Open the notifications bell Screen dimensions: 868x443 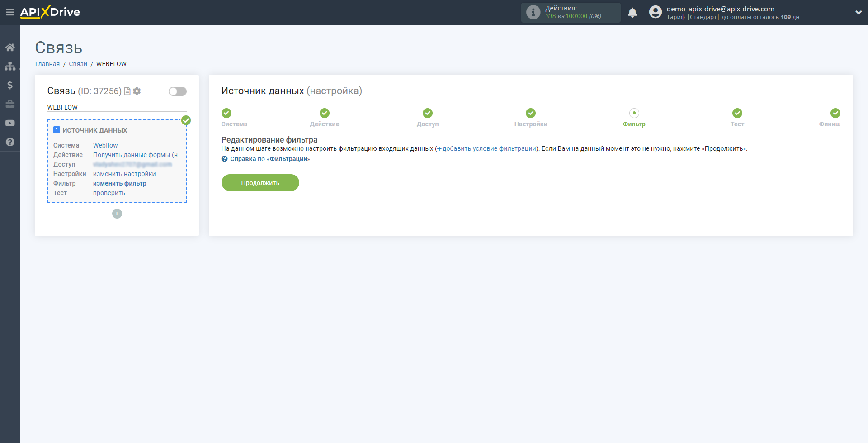coord(632,12)
